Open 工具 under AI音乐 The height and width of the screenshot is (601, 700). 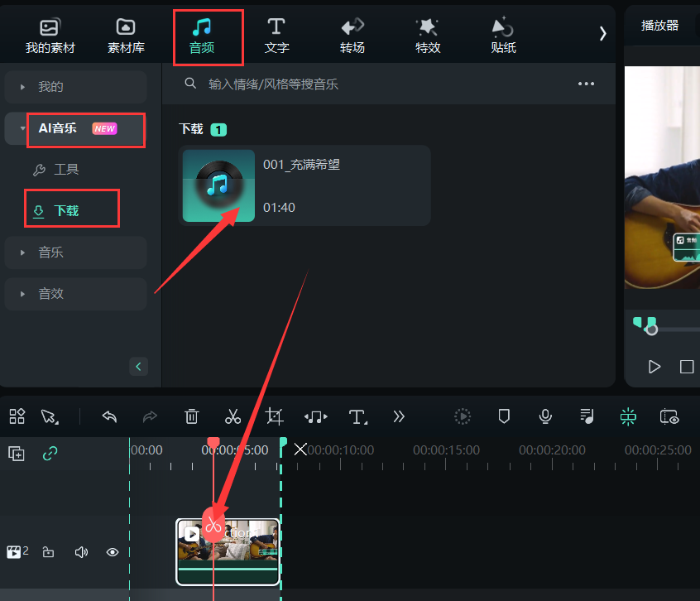click(66, 170)
